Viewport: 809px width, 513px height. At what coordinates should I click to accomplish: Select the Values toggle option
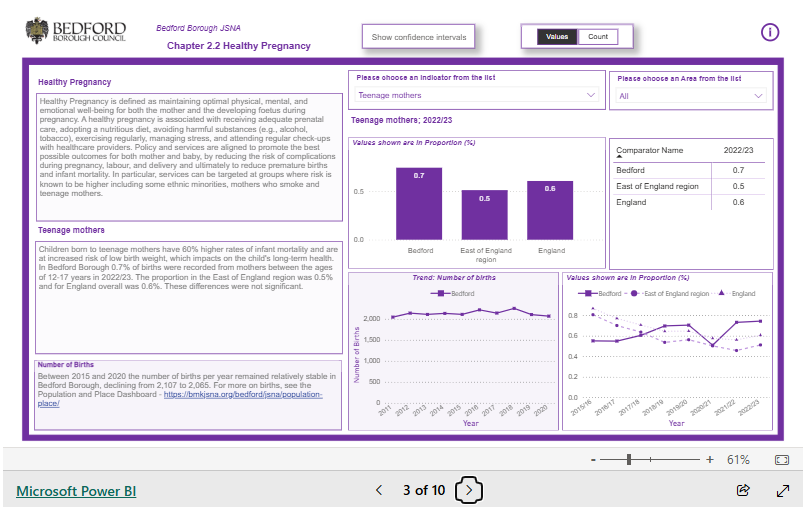click(x=557, y=37)
